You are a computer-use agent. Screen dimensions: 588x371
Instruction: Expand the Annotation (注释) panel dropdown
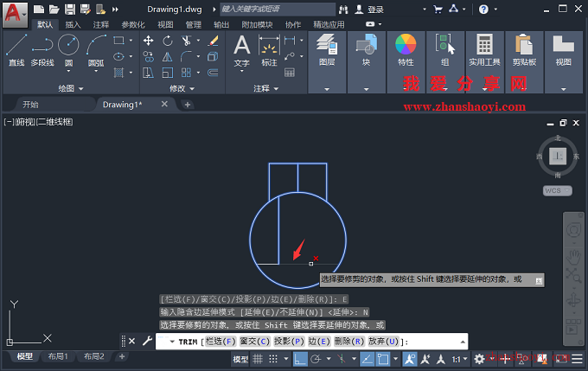pos(265,88)
